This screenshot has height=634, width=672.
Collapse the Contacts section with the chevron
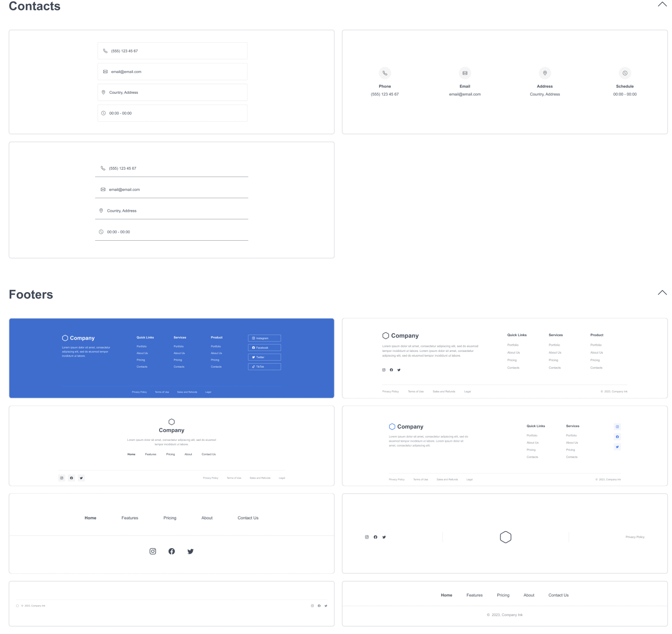[x=662, y=5]
